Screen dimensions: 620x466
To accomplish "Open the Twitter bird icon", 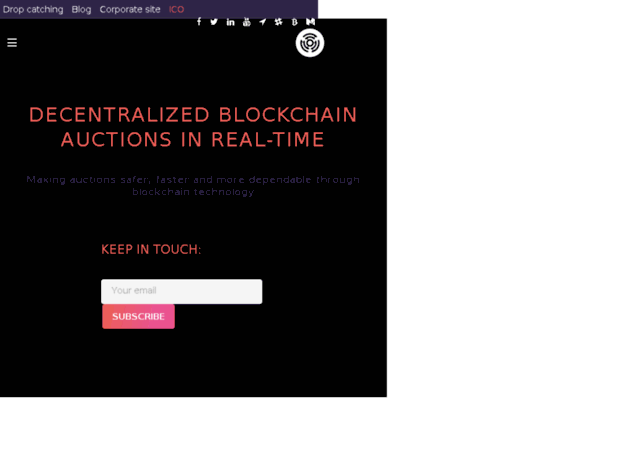I will point(214,22).
